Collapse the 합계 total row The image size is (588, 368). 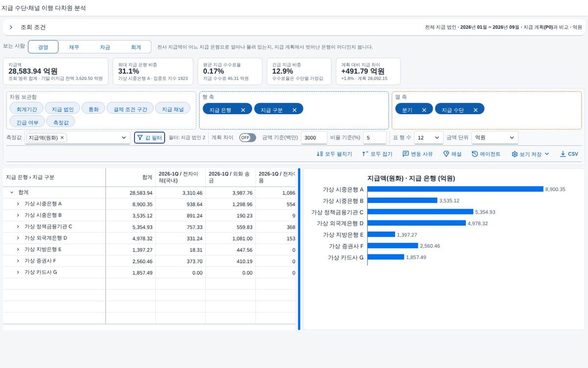(12, 193)
